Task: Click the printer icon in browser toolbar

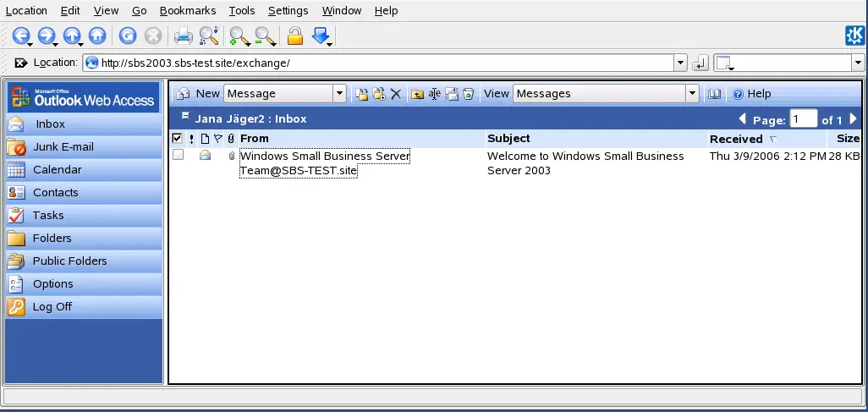Action: (183, 36)
